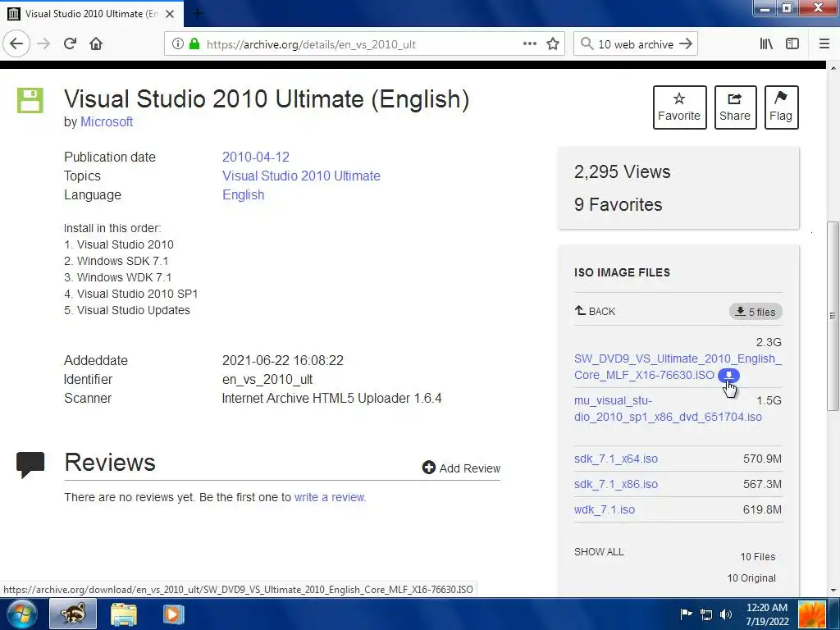Open the Library bookmarks icon
This screenshot has height=630, width=840.
pos(766,44)
